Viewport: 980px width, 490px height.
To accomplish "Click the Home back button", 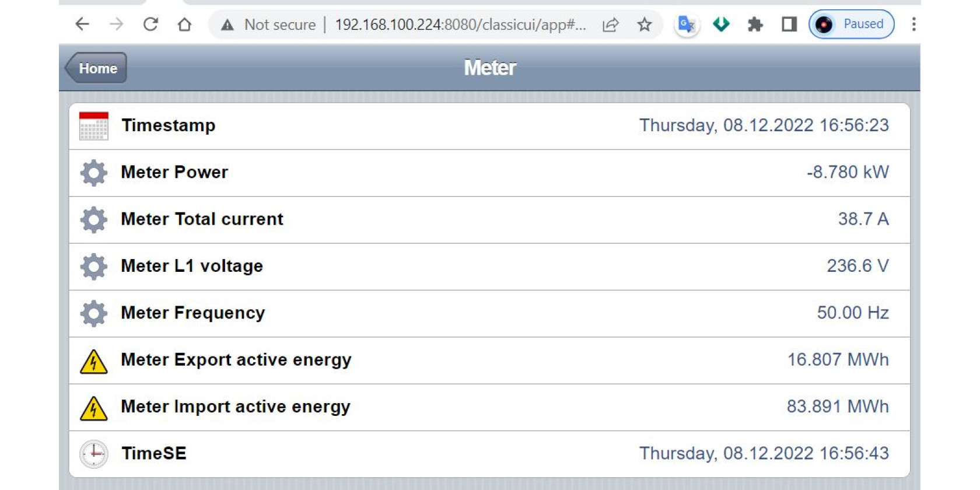I will click(96, 68).
